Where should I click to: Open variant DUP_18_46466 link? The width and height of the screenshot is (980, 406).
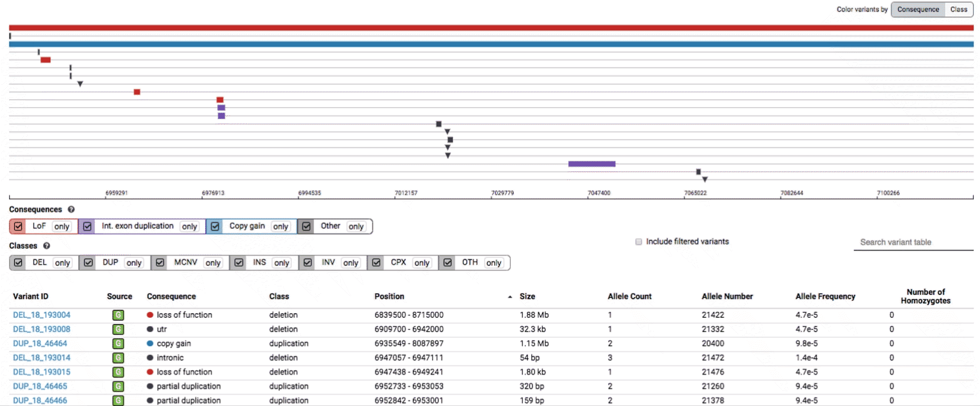(x=40, y=400)
